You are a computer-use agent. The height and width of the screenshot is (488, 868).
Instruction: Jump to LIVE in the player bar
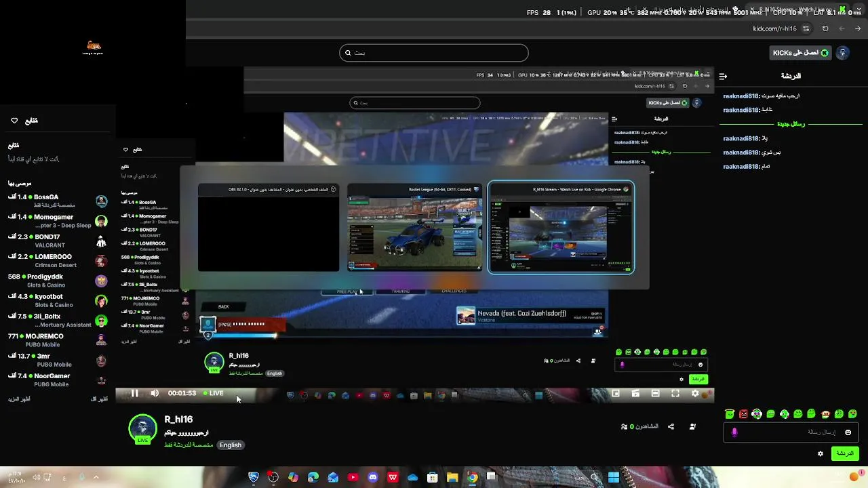click(214, 393)
